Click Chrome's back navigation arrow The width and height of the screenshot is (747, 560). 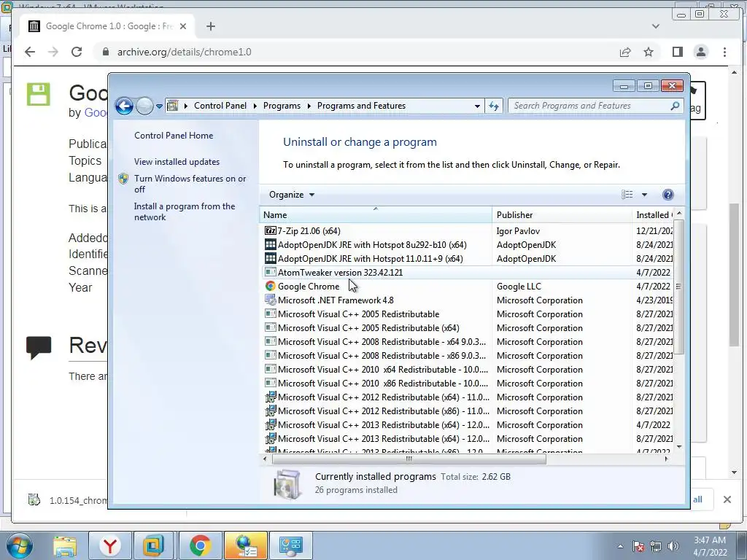[29, 52]
